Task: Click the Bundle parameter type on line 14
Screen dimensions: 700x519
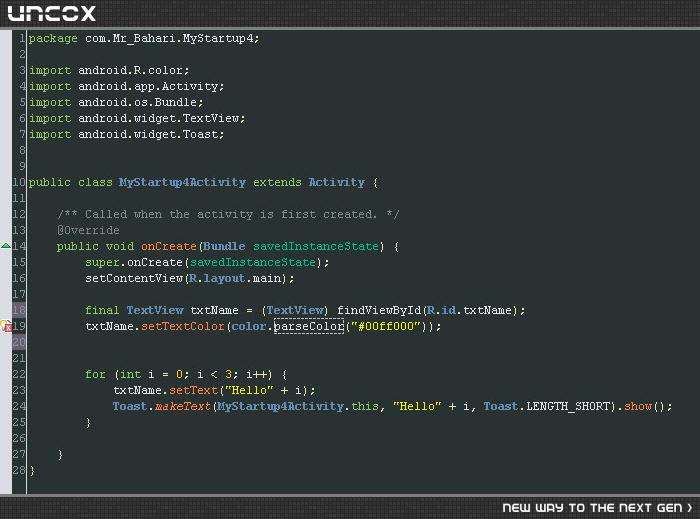Action: pyautogui.click(x=224, y=246)
